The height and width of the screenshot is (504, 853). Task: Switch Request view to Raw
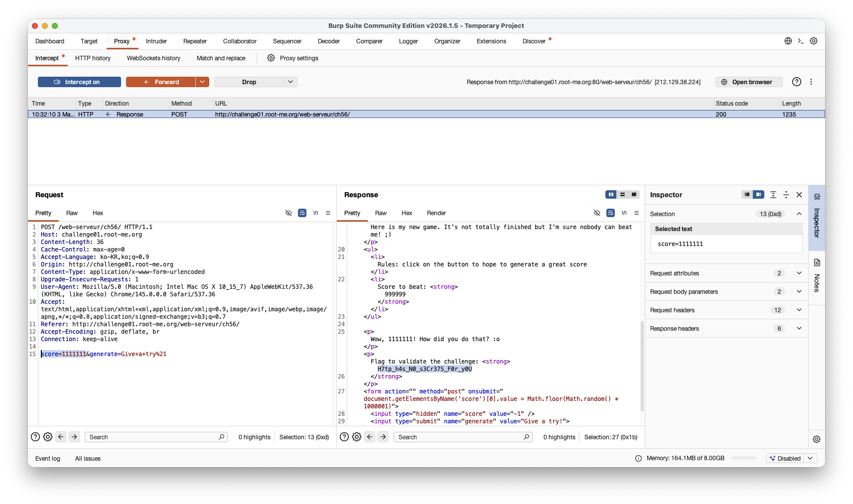tap(72, 213)
